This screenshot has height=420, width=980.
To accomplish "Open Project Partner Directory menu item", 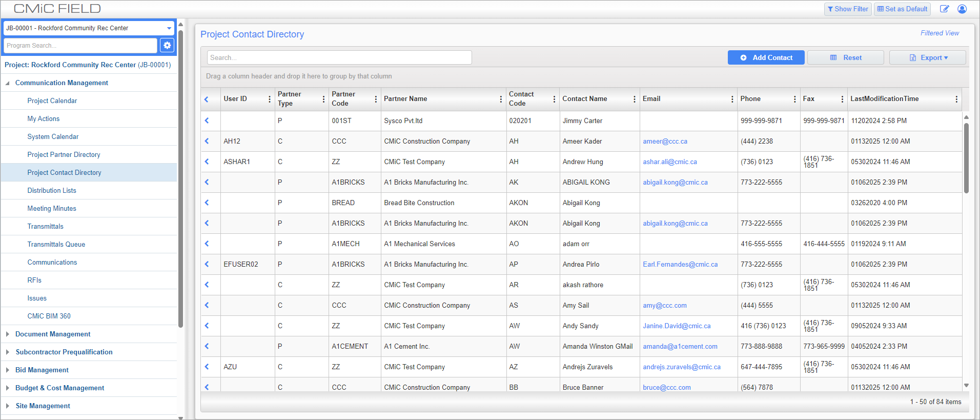I will tap(64, 154).
